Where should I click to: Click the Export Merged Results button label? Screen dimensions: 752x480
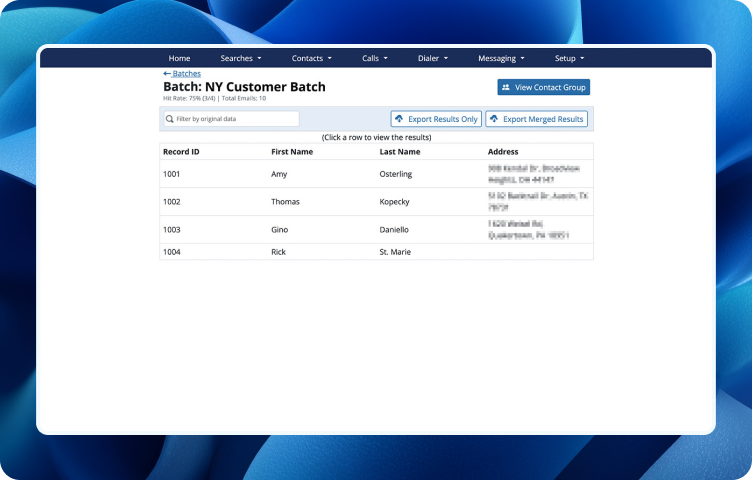[543, 119]
